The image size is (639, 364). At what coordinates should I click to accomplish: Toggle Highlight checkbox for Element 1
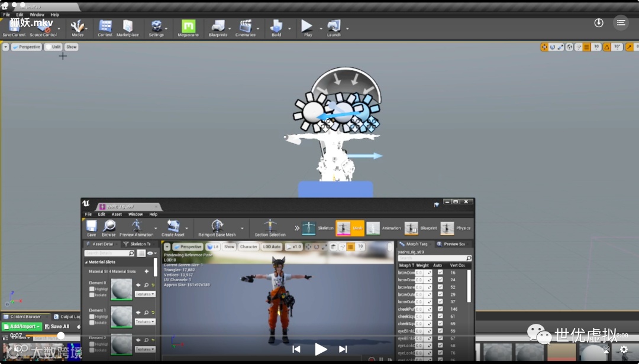click(x=92, y=317)
